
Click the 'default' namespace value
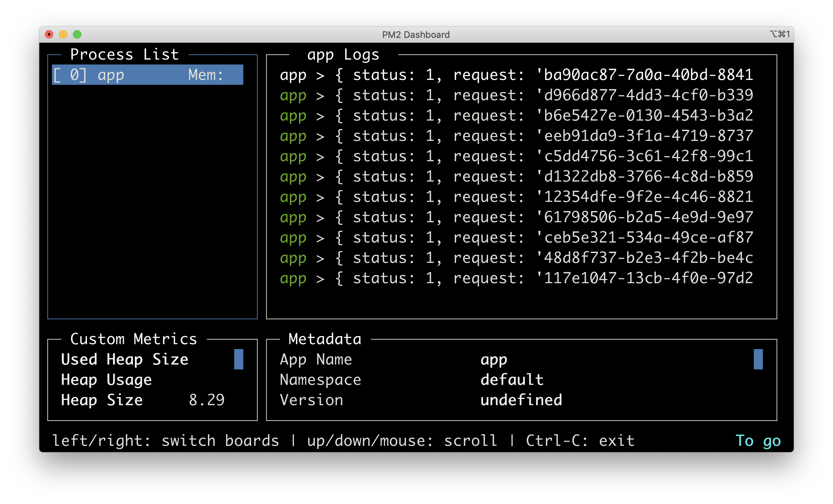pyautogui.click(x=512, y=380)
